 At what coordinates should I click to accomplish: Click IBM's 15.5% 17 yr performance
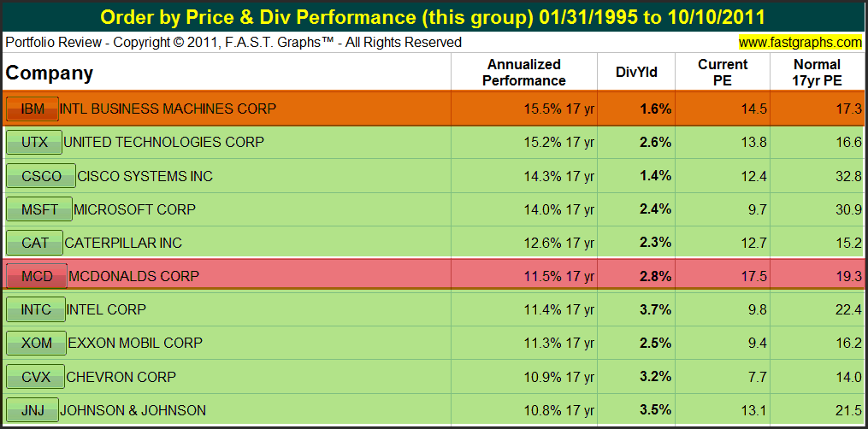[559, 109]
